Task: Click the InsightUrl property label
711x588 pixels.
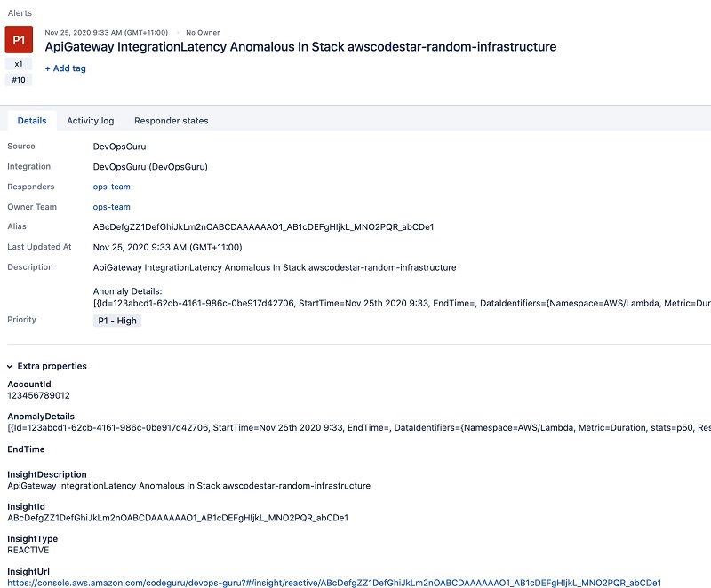Action: point(28,572)
